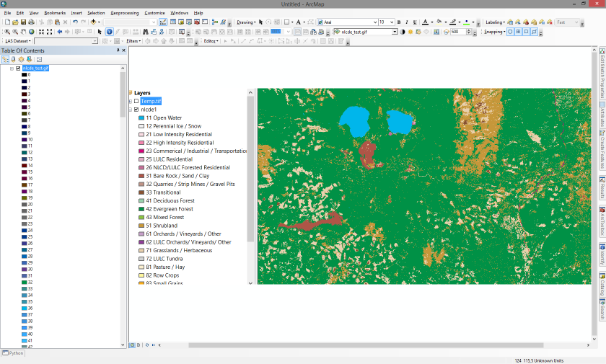Activate the Pan hand tool
The image size is (606, 364).
coord(24,32)
